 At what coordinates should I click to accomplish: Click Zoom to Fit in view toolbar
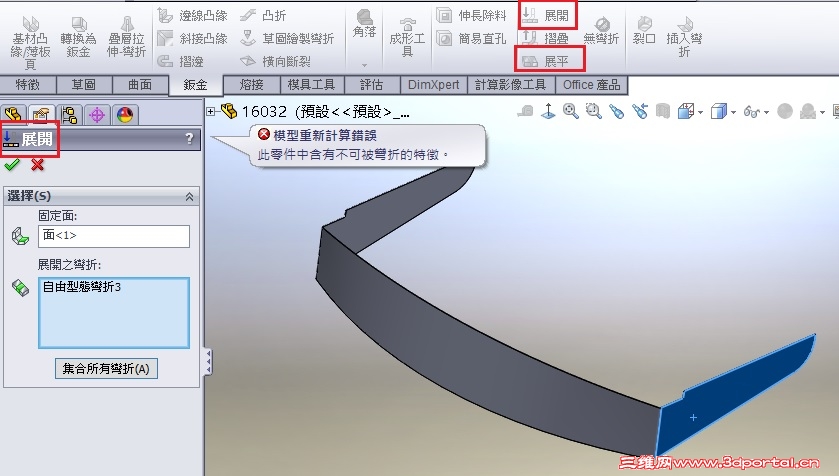[x=570, y=111]
